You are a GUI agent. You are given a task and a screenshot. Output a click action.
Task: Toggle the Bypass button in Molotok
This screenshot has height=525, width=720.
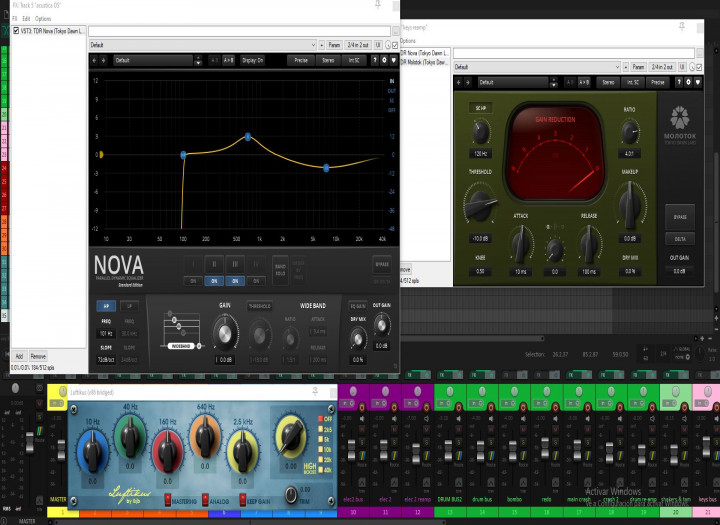pos(680,215)
